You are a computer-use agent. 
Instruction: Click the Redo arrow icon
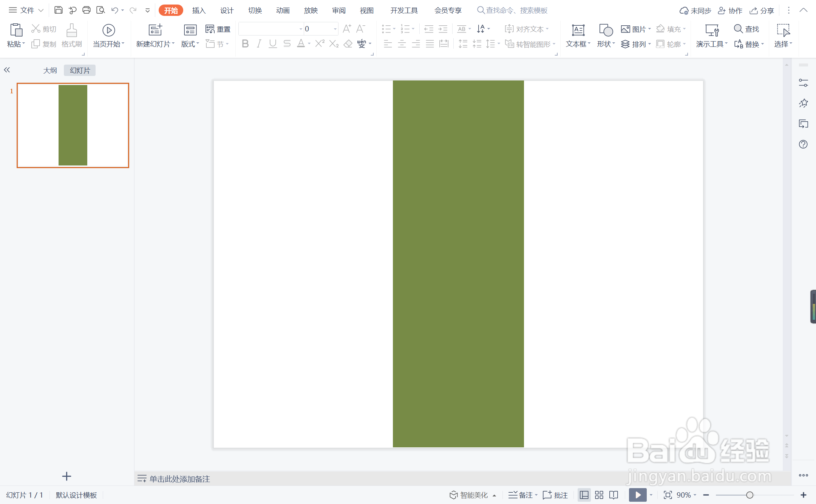point(133,10)
